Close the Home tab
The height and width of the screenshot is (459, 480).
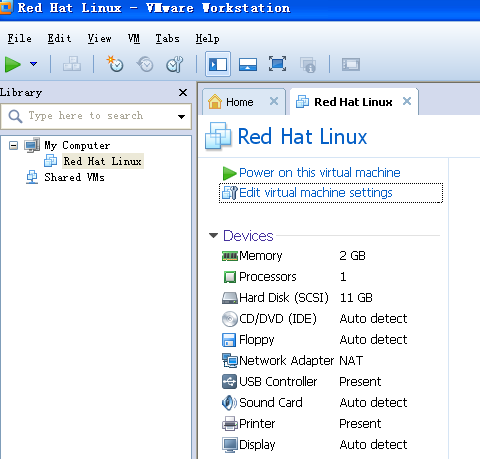coord(274,101)
